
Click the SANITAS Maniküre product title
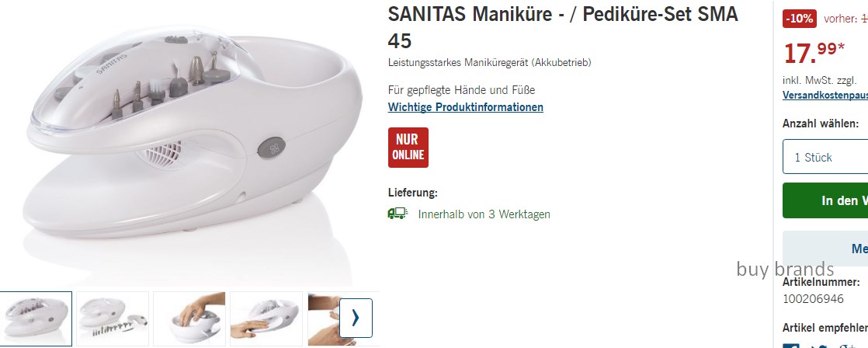click(563, 28)
